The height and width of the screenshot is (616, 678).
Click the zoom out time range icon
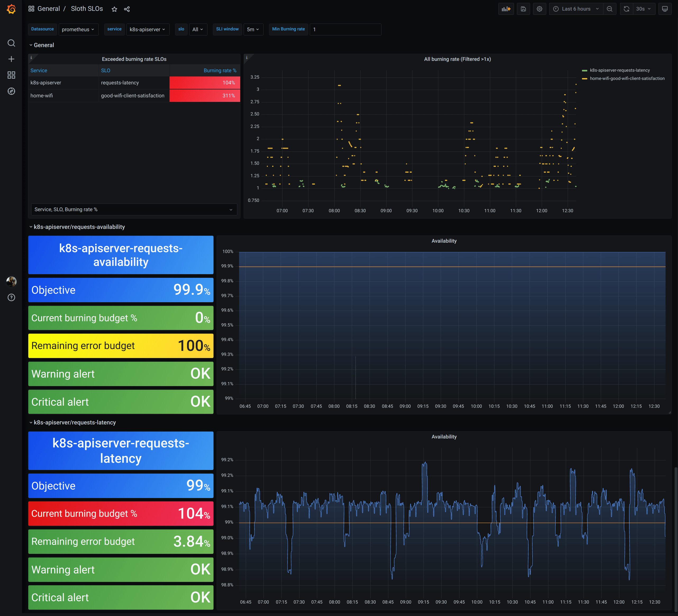pos(609,9)
